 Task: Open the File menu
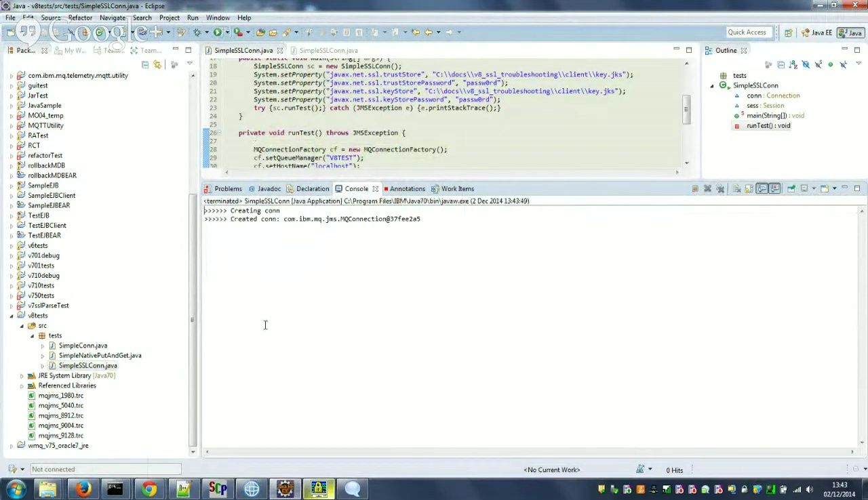pyautogui.click(x=10, y=18)
